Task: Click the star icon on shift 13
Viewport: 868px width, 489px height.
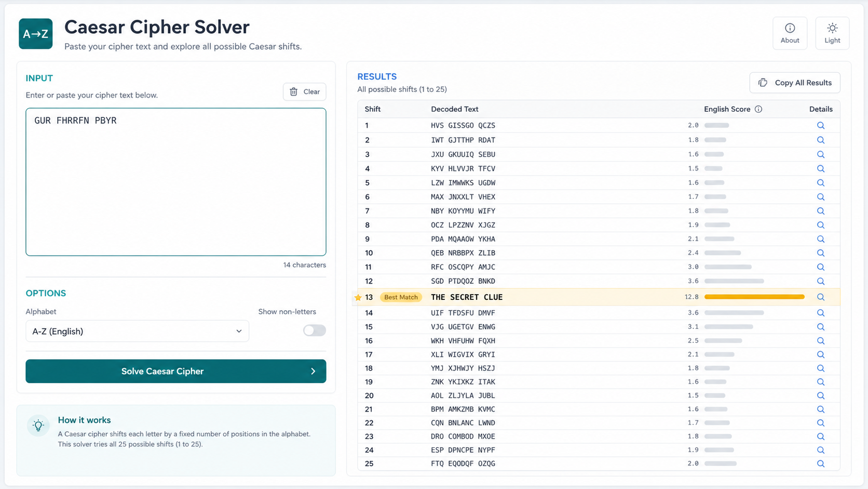Action: tap(358, 297)
